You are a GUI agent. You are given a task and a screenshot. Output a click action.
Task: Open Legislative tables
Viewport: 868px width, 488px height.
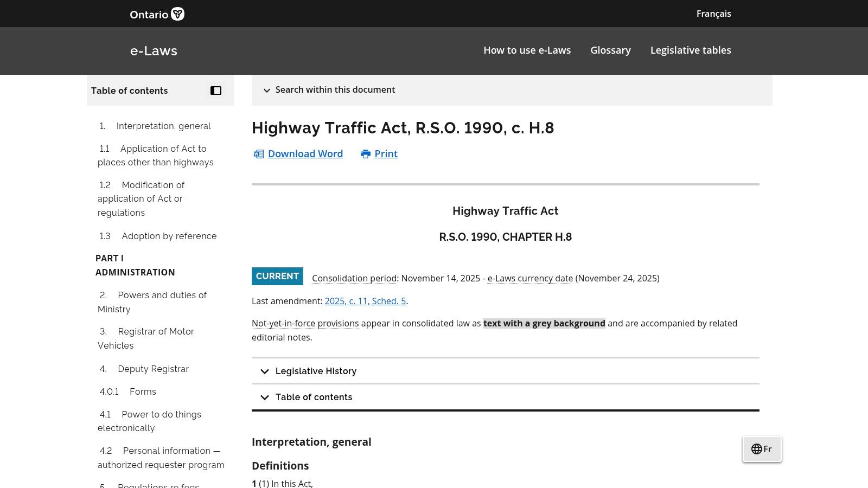(691, 50)
